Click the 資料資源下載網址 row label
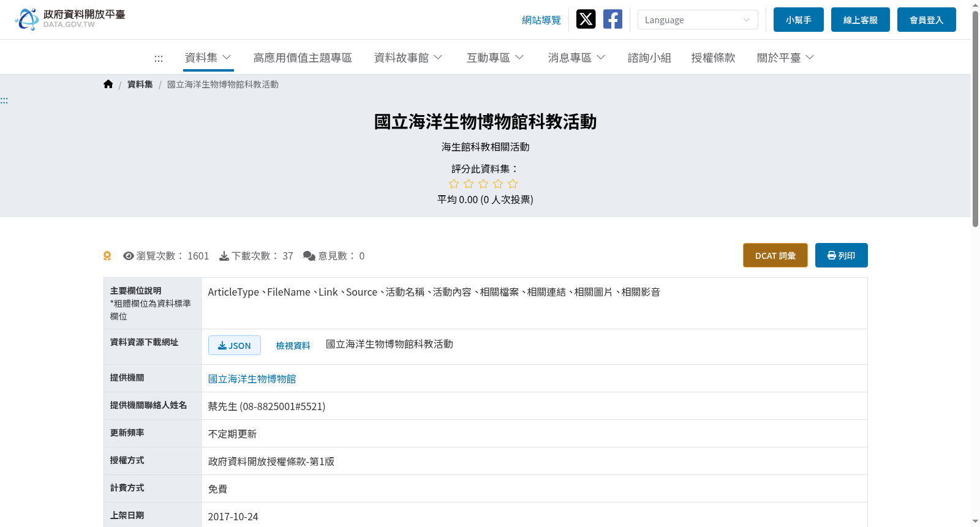Screen dimensions: 980x527 pos(144,342)
